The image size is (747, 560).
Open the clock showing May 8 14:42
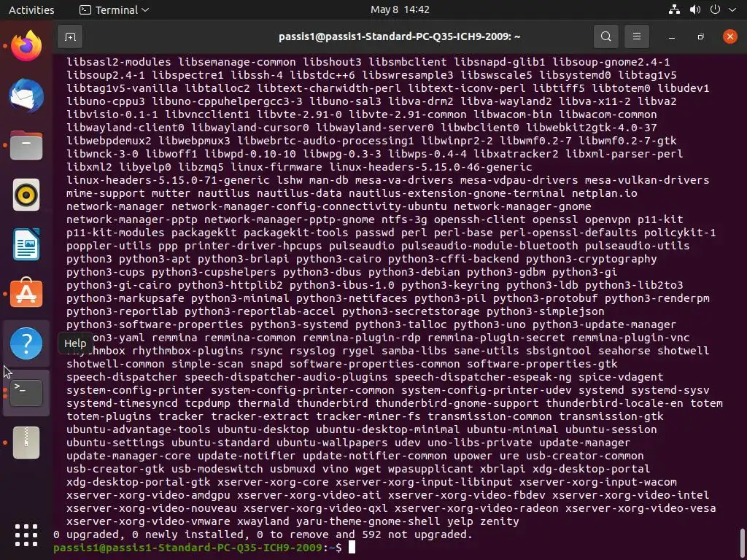pos(400,9)
